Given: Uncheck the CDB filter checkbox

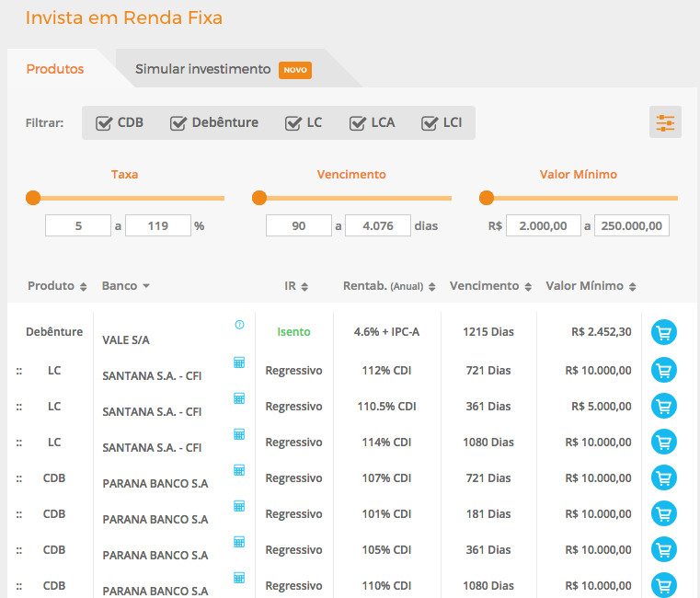Looking at the screenshot, I should tap(104, 123).
